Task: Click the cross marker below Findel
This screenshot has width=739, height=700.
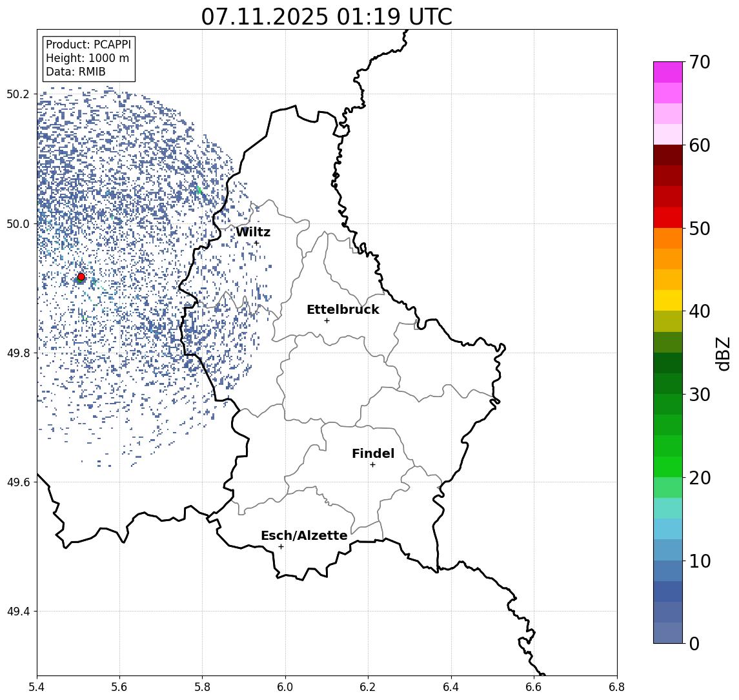Action: (x=372, y=465)
